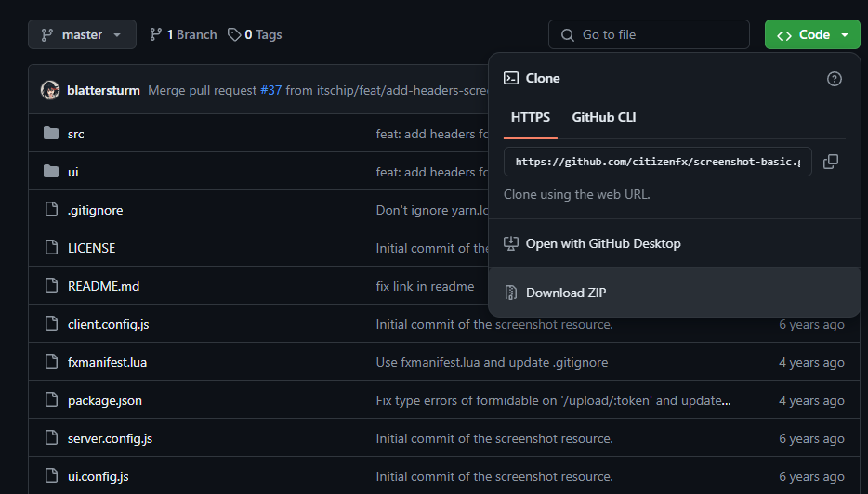
Task: Open the fxmanifest.lua file
Action: point(108,363)
